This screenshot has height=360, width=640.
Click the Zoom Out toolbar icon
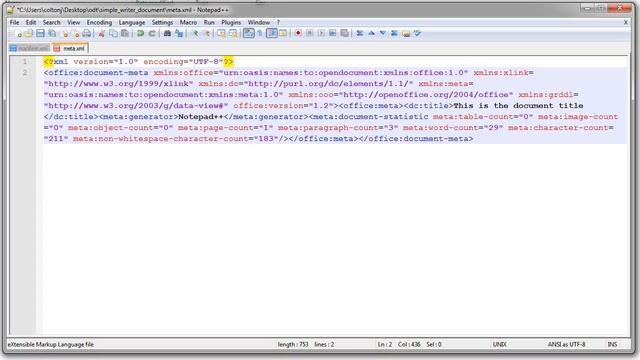207,34
